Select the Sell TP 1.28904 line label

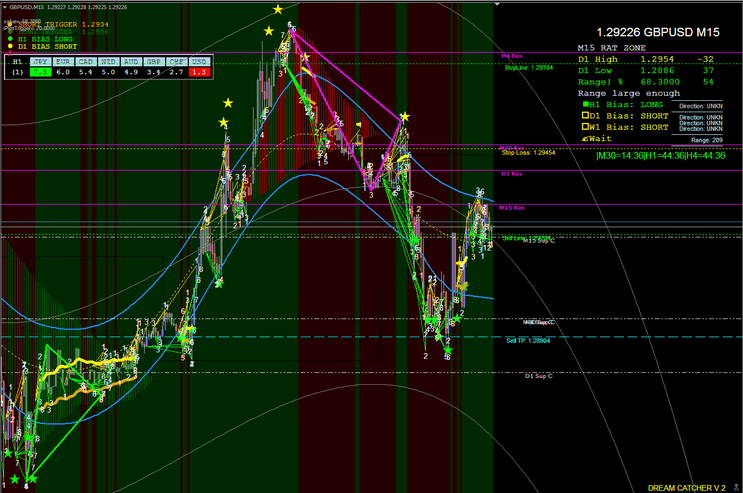[528, 340]
